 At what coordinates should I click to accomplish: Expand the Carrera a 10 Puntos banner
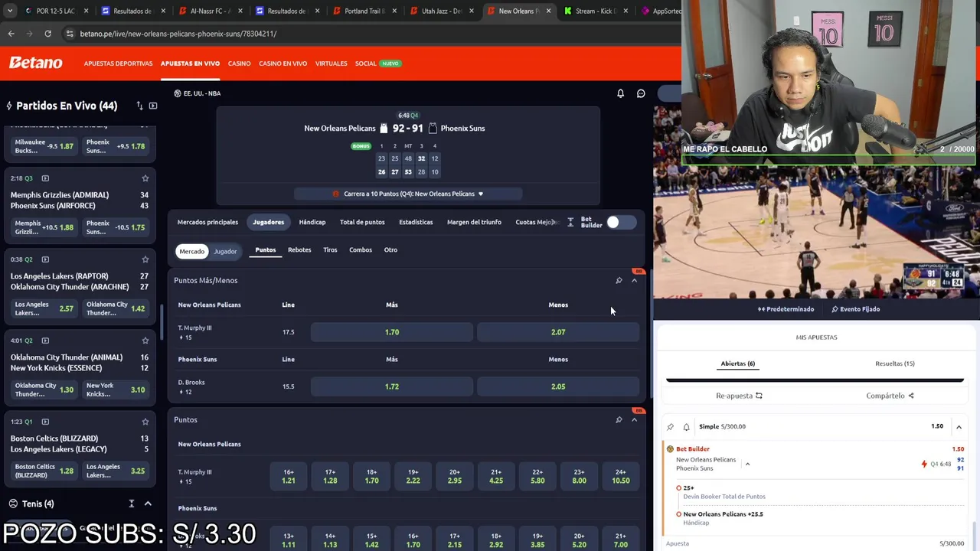point(408,194)
